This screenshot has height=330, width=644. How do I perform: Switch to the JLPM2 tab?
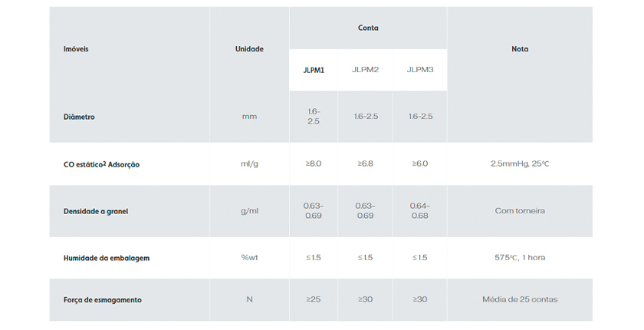pyautogui.click(x=366, y=70)
